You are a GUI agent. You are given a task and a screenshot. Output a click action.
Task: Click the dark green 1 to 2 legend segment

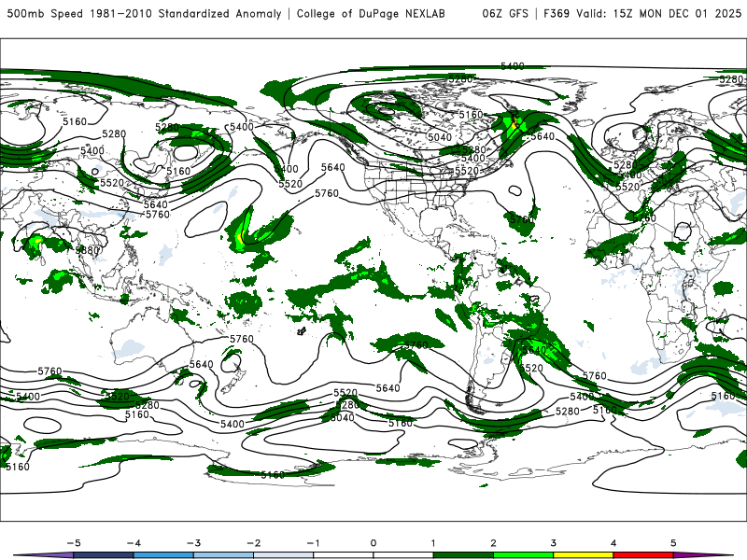tap(463, 555)
